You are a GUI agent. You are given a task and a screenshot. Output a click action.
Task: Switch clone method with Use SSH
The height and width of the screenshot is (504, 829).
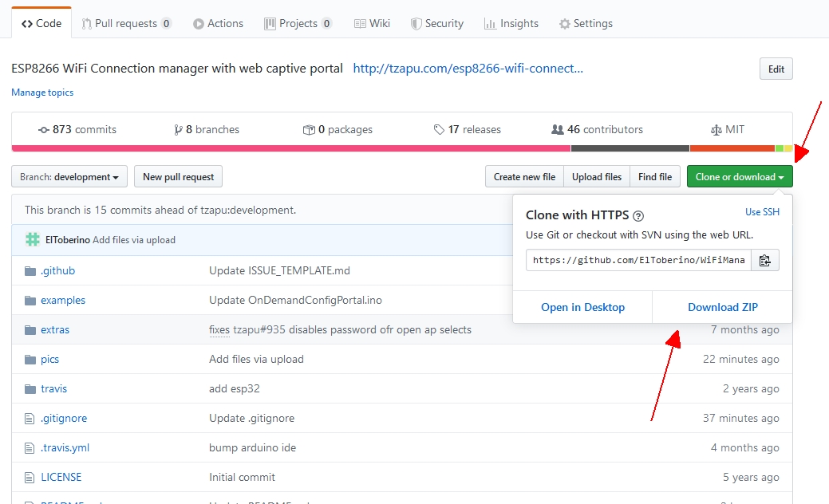tap(762, 212)
